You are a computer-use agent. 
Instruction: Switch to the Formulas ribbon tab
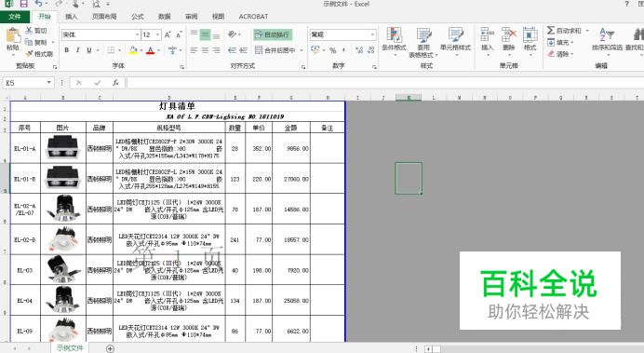(x=138, y=17)
